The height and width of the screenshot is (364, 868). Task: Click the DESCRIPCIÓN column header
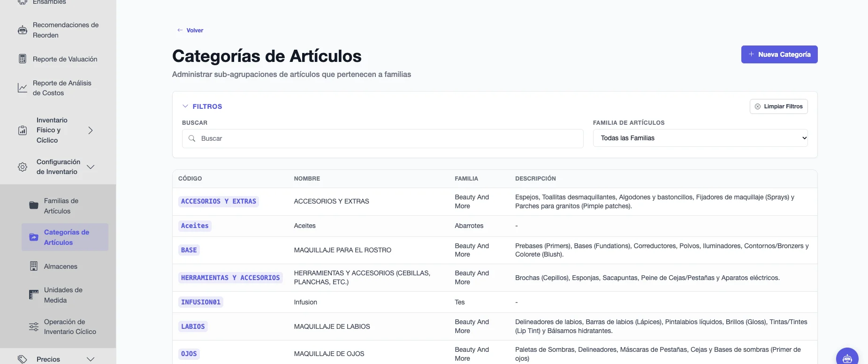point(535,179)
